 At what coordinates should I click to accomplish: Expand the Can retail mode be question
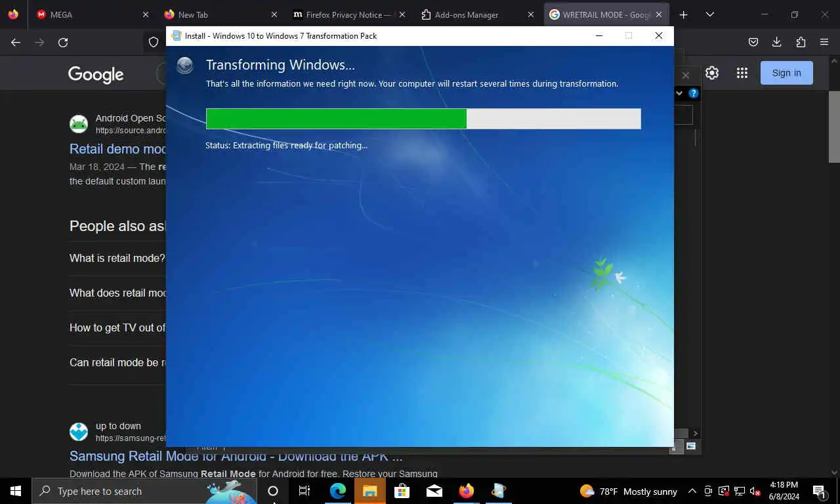click(117, 362)
